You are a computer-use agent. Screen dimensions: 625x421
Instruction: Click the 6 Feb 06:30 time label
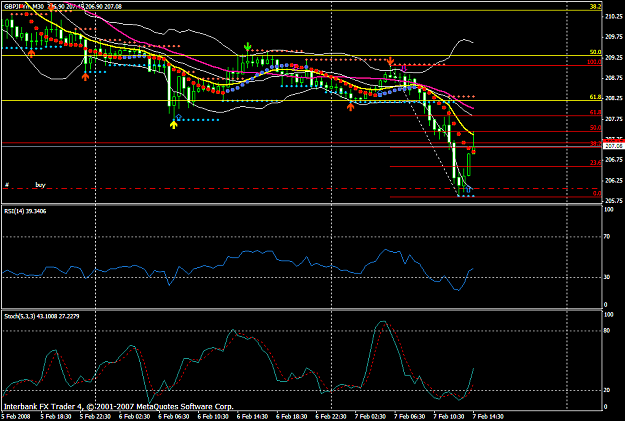(174, 416)
